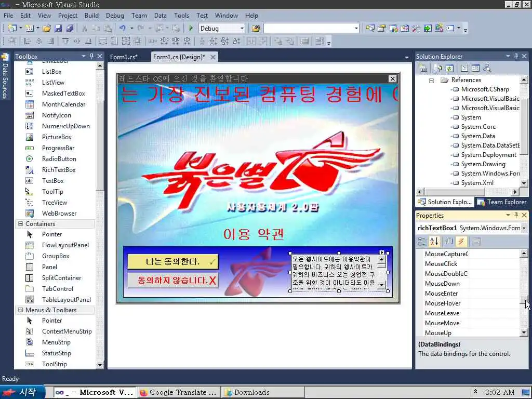Click the Toolbox vertical scrollbar thumb

100,145
